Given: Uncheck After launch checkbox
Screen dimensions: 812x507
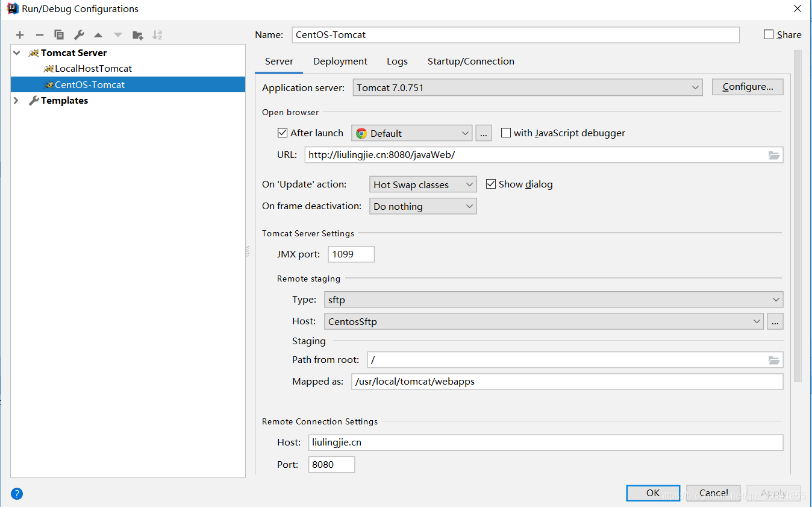Looking at the screenshot, I should pos(283,133).
